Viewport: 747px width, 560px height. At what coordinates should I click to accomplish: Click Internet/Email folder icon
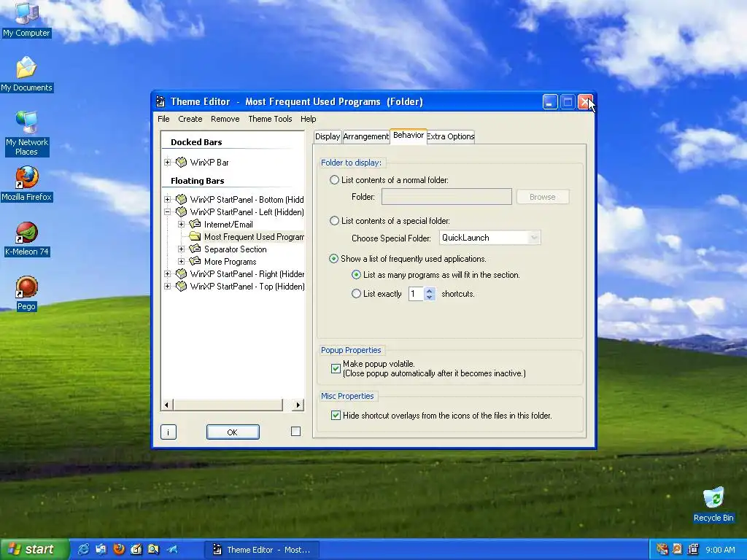click(195, 225)
